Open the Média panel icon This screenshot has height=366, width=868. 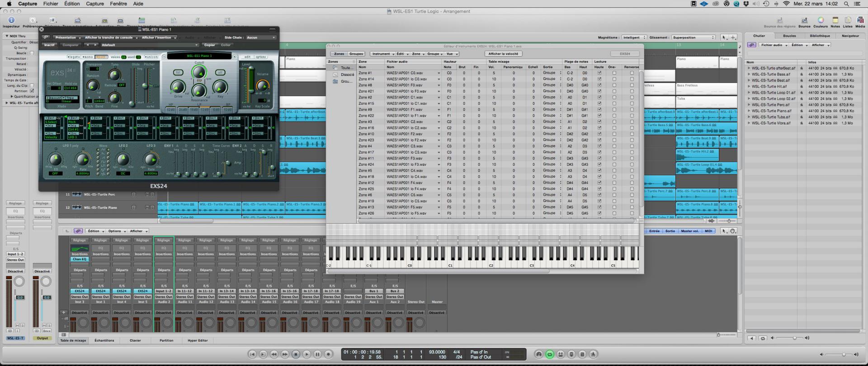pos(860,20)
